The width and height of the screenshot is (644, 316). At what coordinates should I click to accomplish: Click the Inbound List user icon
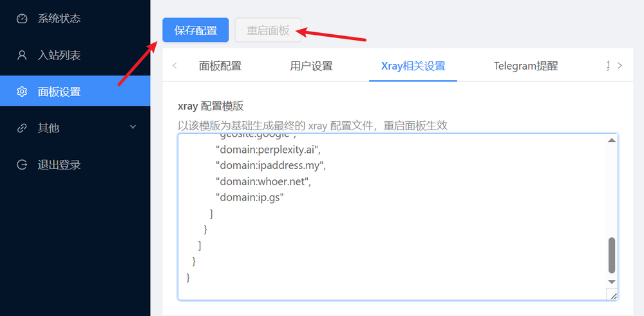(x=22, y=55)
